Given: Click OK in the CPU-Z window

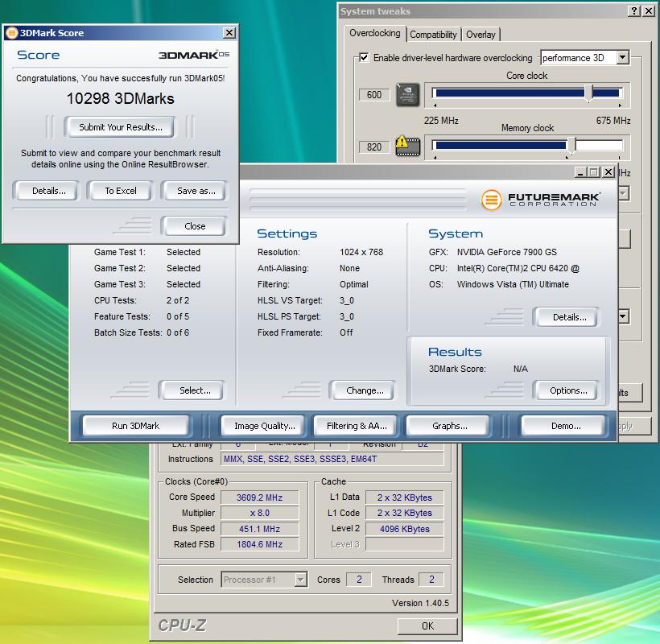Looking at the screenshot, I should (427, 626).
